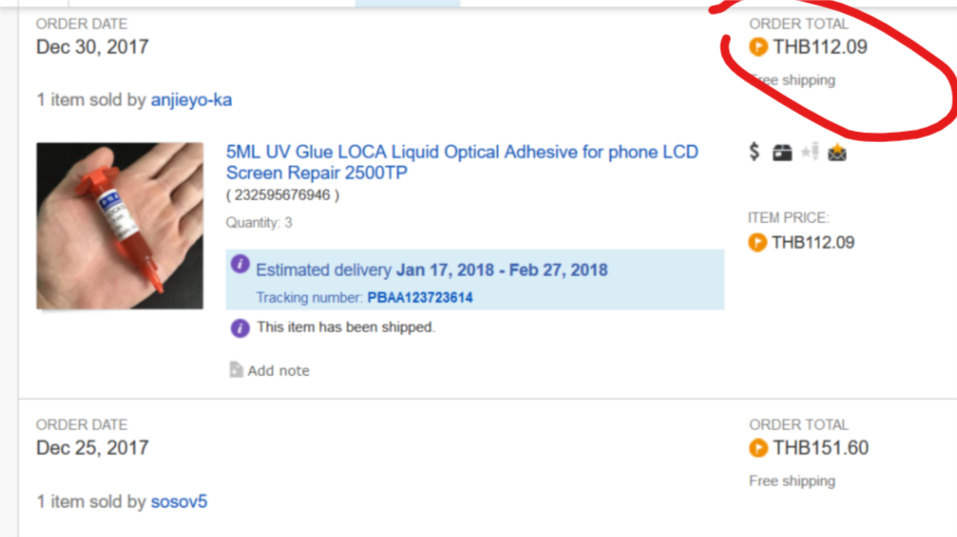Click the Add note text link
This screenshot has height=537, width=957.
point(278,370)
